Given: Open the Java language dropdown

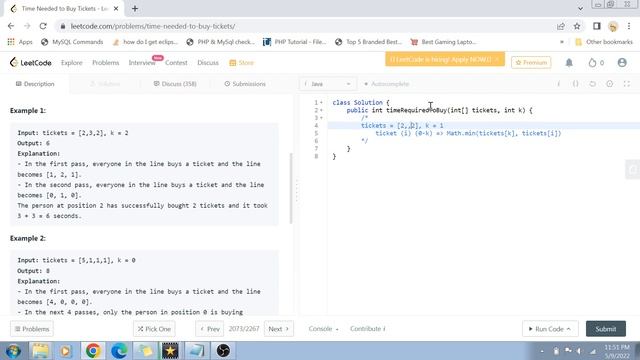Looking at the screenshot, I should tap(328, 84).
